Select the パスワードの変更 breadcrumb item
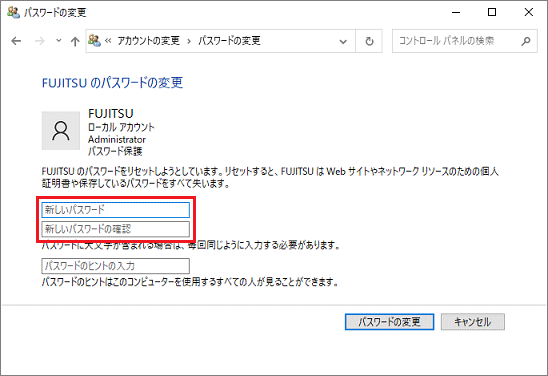Viewport: 548px width, 376px height. [229, 41]
